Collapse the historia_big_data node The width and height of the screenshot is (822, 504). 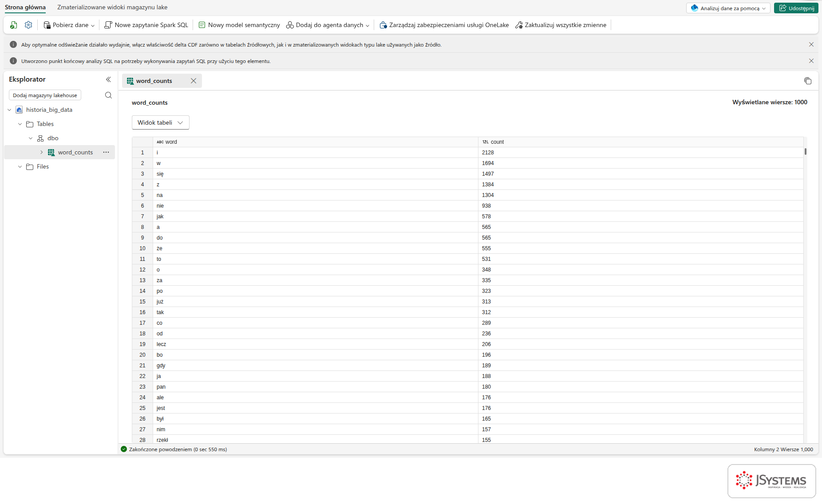(9, 110)
